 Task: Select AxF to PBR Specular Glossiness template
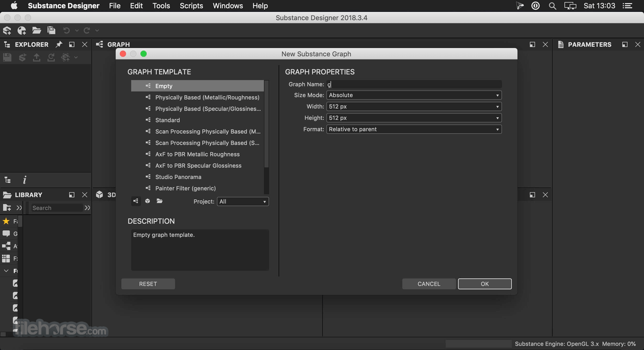coord(197,166)
